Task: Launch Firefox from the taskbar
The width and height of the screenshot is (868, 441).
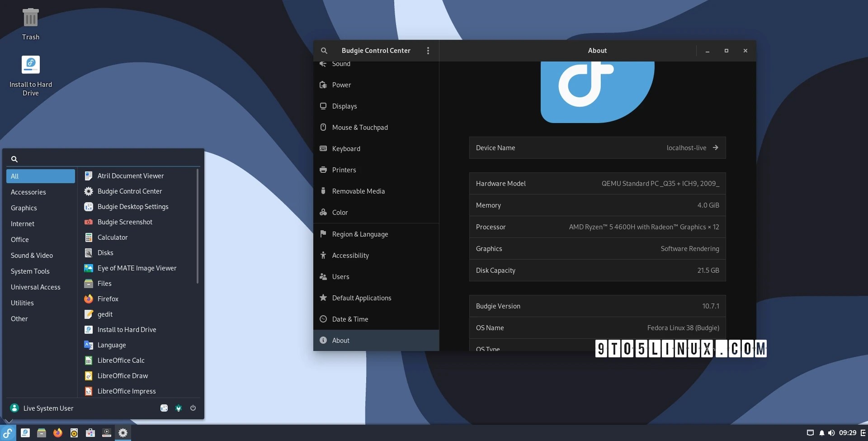Action: pyautogui.click(x=57, y=433)
